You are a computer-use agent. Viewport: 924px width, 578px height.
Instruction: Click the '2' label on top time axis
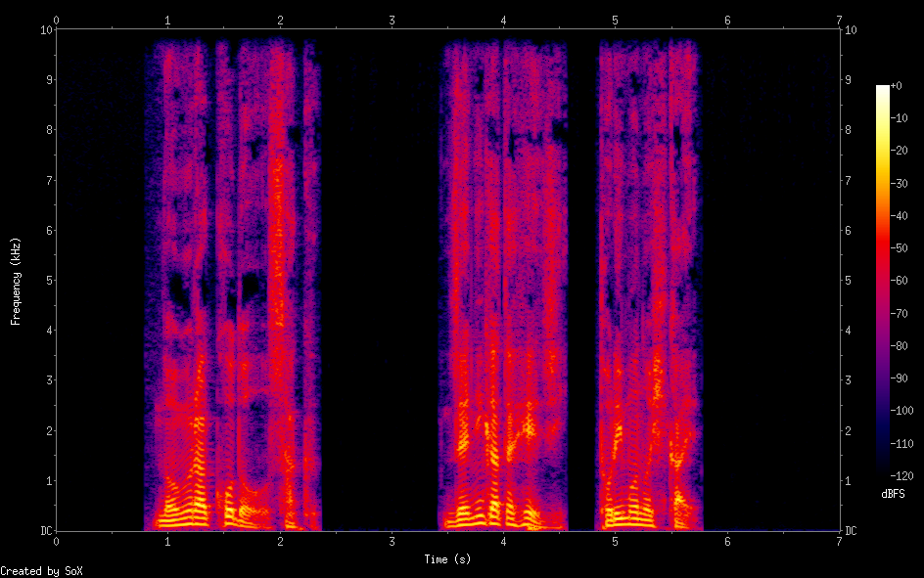click(280, 20)
